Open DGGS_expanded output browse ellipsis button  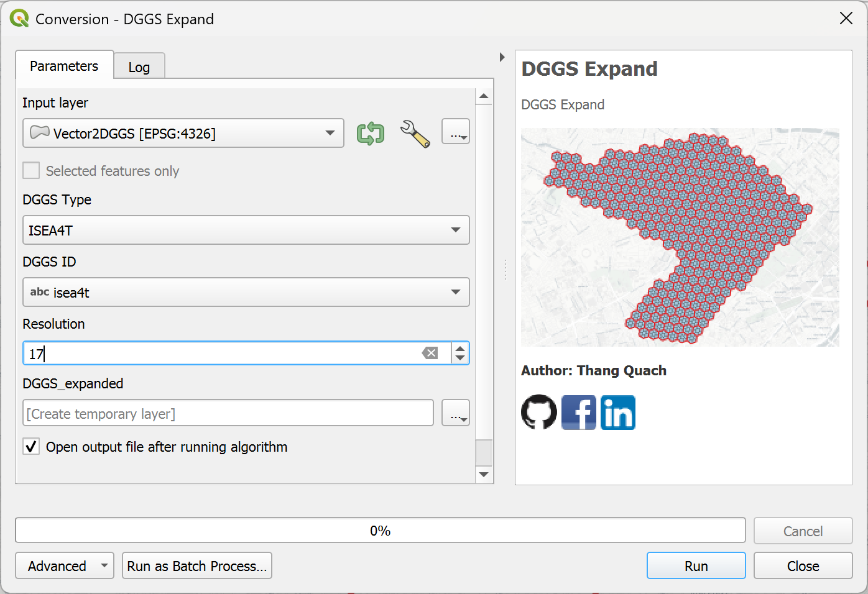456,413
